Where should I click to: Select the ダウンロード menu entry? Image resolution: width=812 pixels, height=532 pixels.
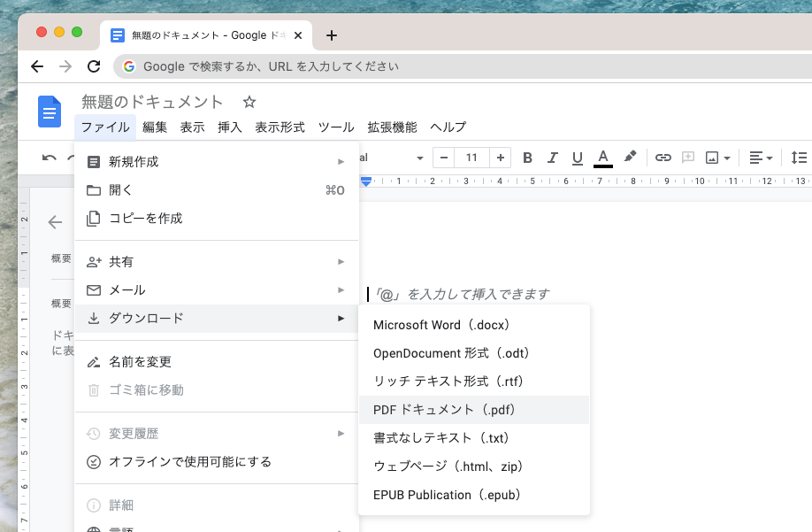pyautogui.click(x=217, y=318)
